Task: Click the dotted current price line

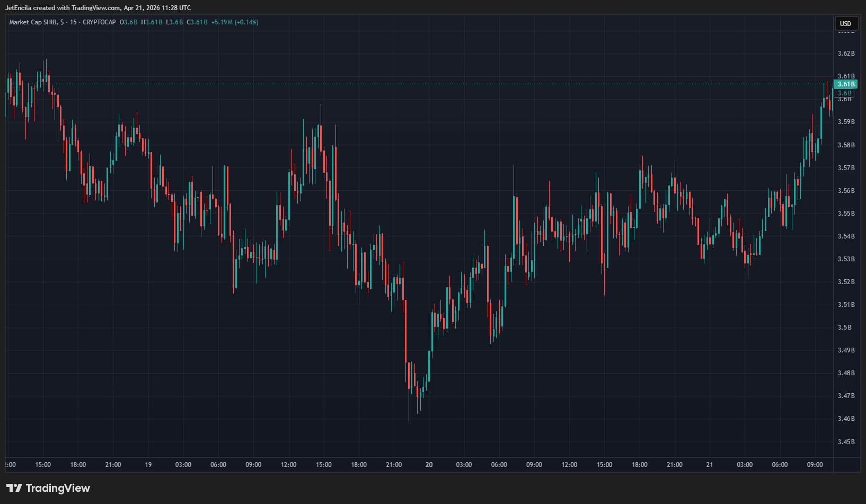Action: 424,84
